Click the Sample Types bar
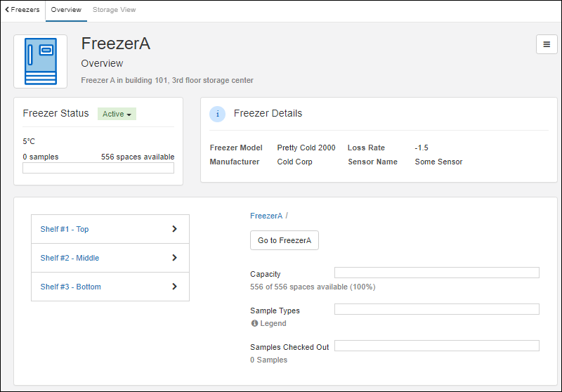 (x=436, y=309)
